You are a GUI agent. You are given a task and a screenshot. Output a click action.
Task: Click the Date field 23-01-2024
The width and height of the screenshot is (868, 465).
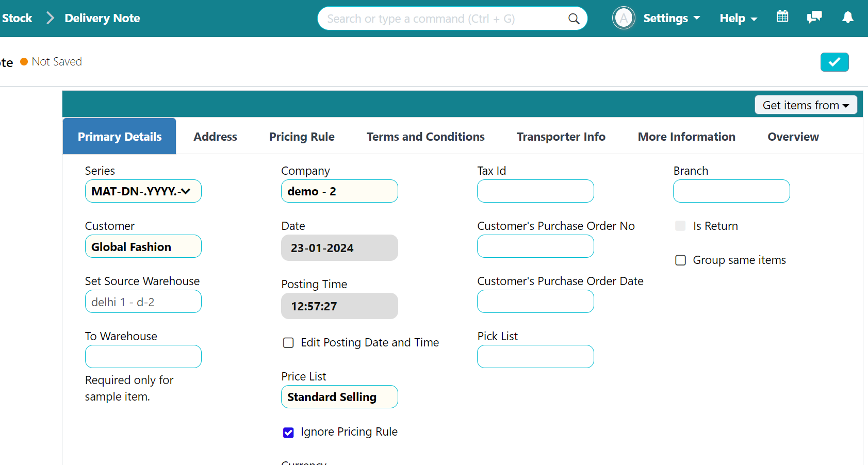pos(339,248)
